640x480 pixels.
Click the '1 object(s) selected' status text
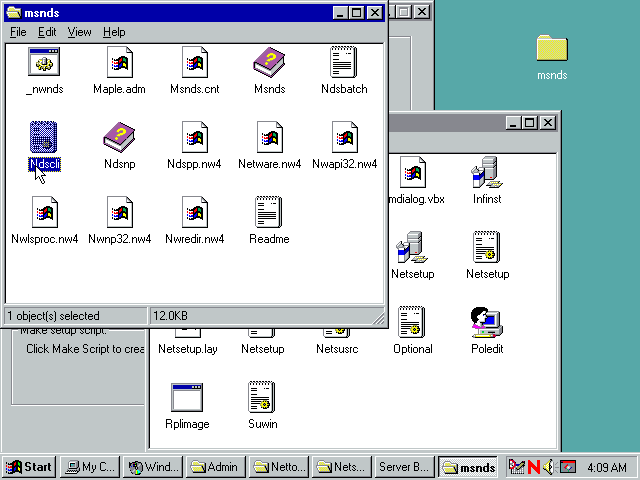pyautogui.click(x=53, y=316)
